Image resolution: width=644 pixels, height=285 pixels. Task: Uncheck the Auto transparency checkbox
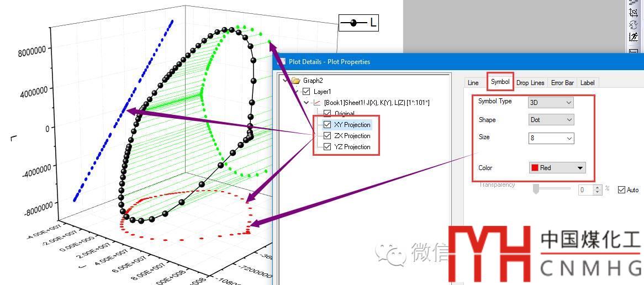621,190
